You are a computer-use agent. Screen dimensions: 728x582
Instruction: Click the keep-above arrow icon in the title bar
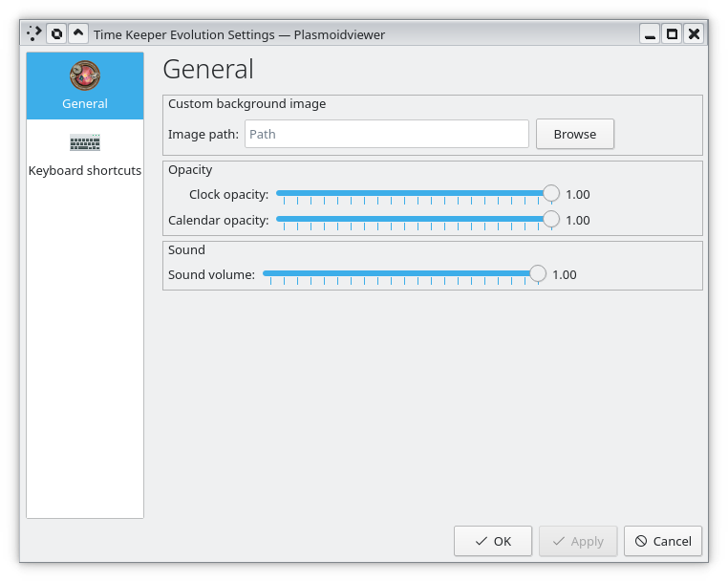coord(78,33)
